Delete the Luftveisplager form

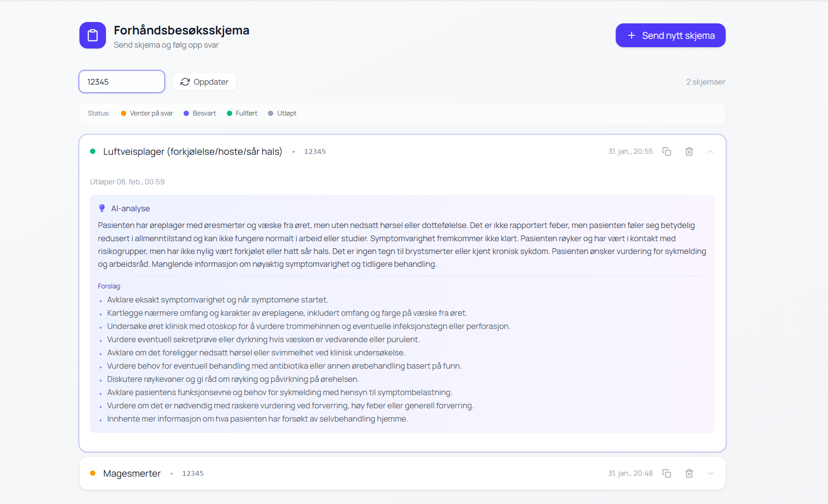coord(689,152)
